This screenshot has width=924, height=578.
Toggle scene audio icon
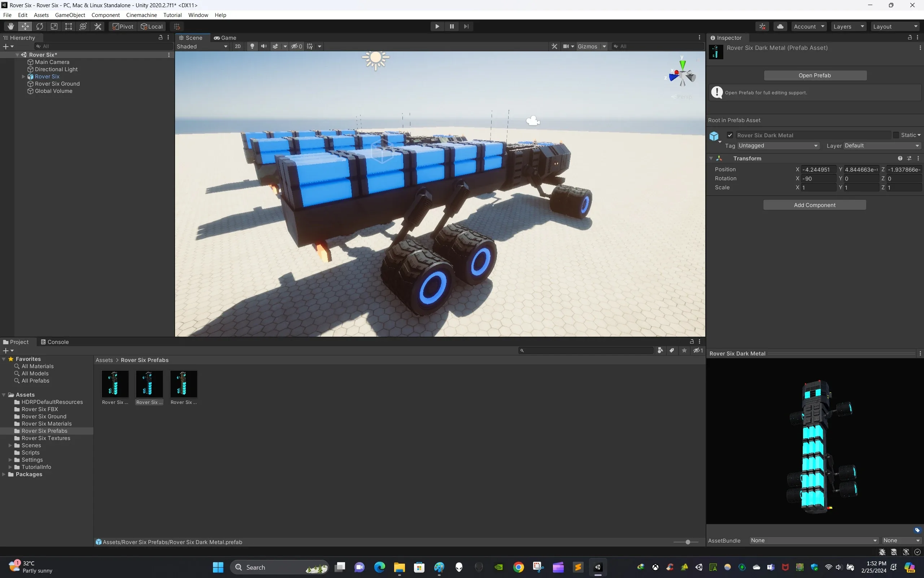click(263, 46)
